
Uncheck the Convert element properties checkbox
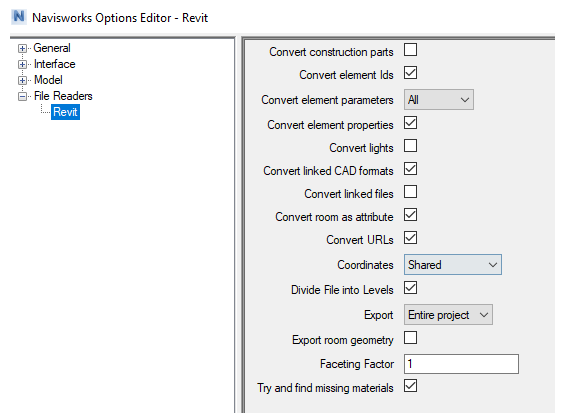tap(410, 123)
